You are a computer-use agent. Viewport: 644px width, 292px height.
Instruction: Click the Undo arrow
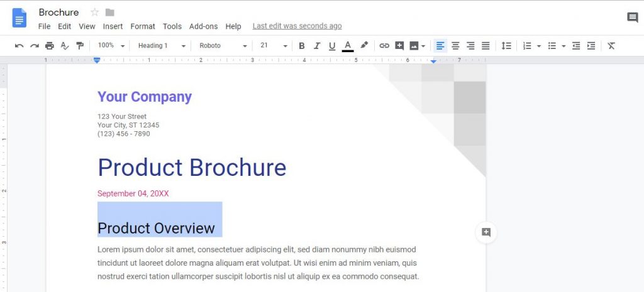(x=19, y=46)
